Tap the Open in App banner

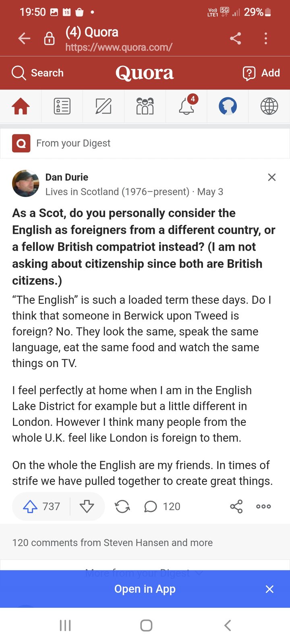click(145, 589)
